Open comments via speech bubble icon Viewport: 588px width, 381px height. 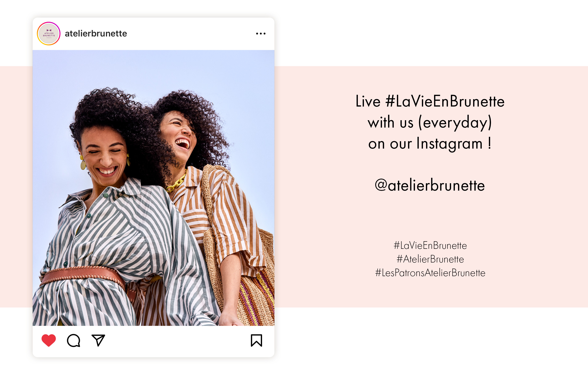point(74,340)
